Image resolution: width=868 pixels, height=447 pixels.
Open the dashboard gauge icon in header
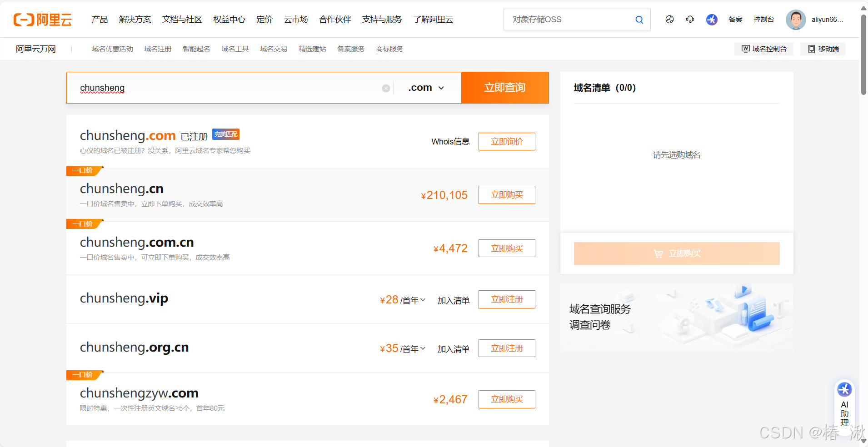coord(669,20)
